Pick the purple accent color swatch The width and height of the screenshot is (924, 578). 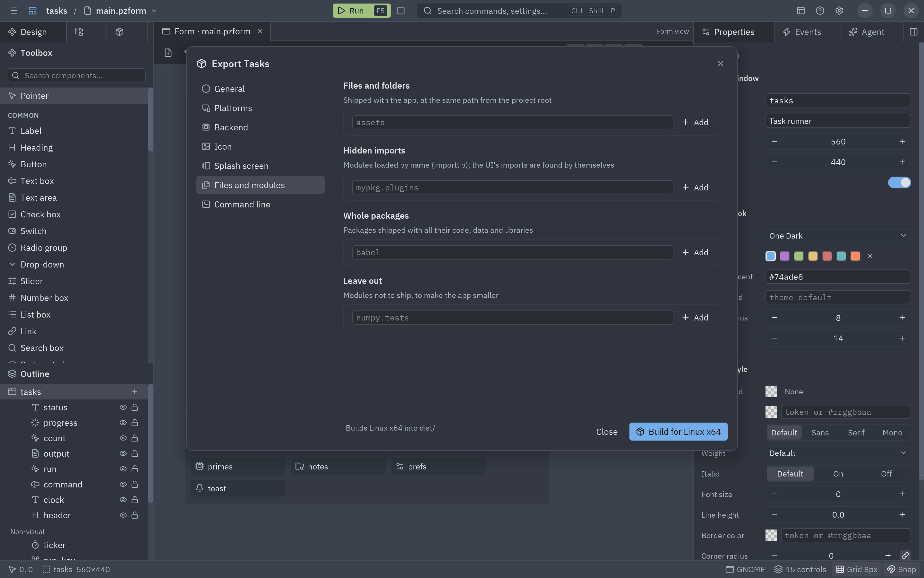coord(785,256)
